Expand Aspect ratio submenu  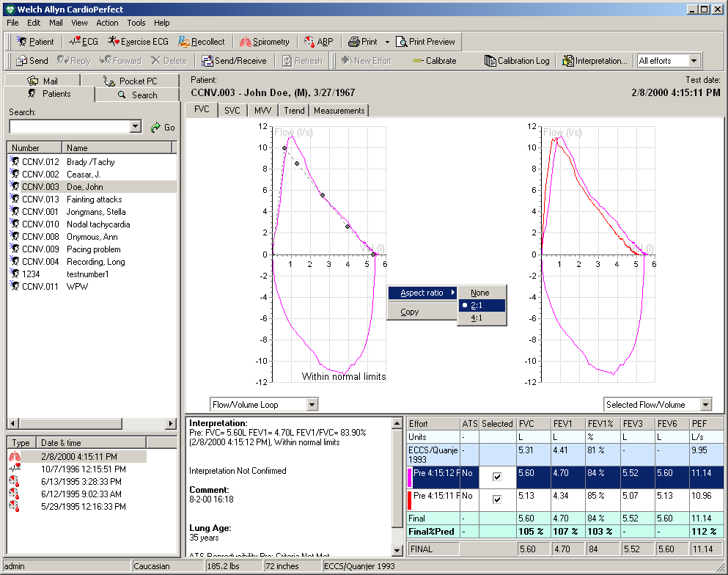[422, 293]
